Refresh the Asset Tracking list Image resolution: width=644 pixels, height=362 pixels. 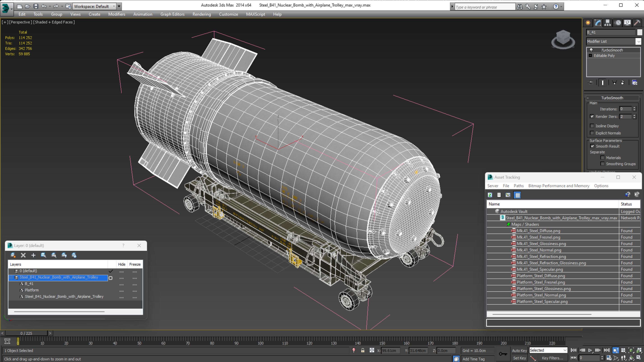(490, 195)
